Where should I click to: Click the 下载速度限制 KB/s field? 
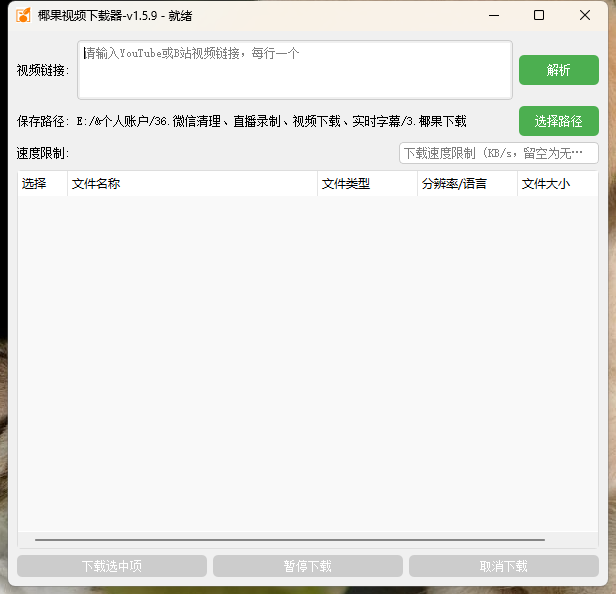[498, 153]
